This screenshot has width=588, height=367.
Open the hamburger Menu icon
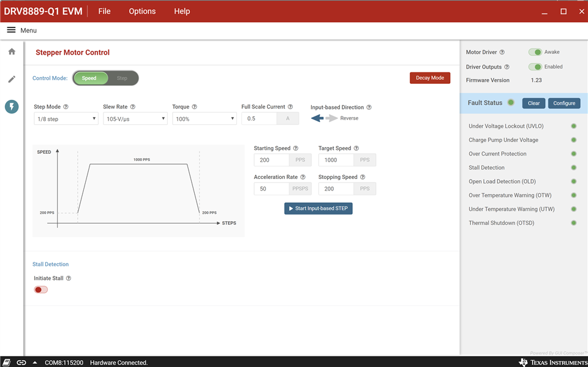point(11,30)
